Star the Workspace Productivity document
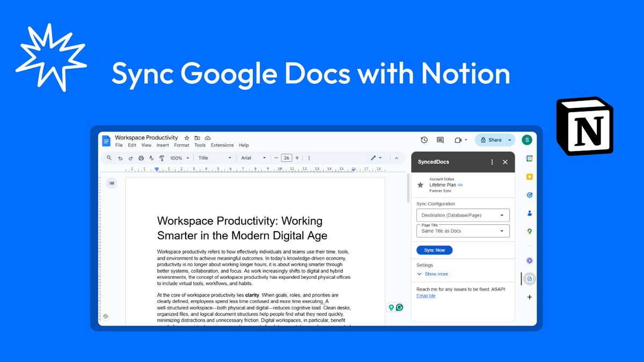 pos(187,138)
